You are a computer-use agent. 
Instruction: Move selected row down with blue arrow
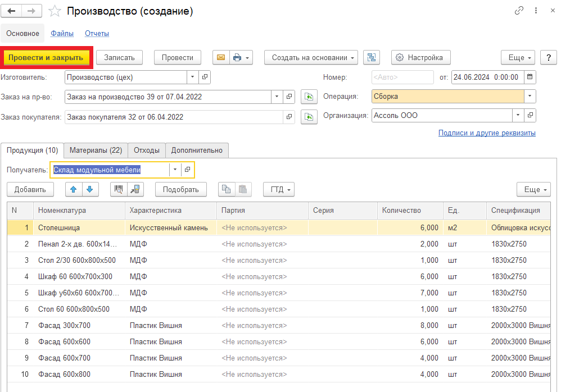click(x=90, y=189)
